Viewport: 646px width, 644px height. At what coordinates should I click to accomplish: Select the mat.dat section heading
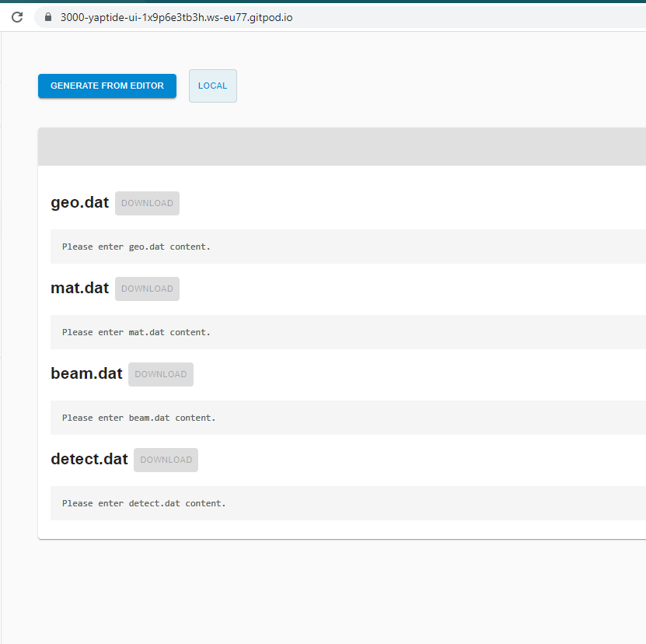pos(79,288)
